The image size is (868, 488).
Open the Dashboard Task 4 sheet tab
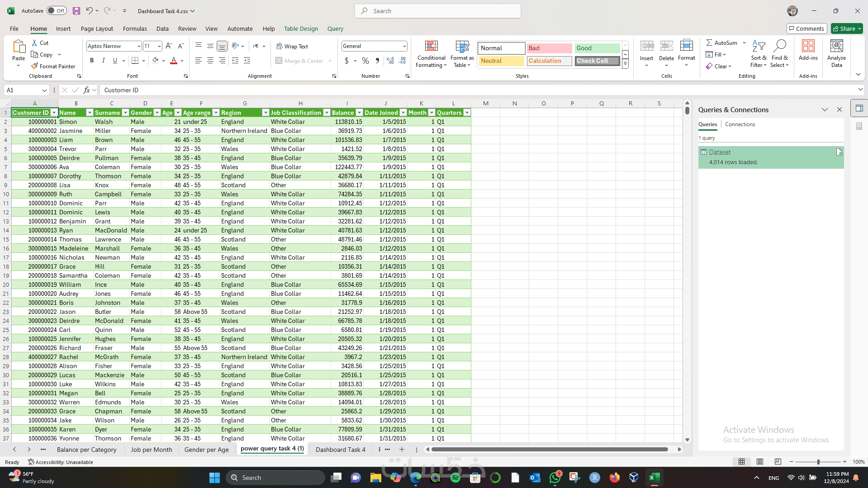click(x=340, y=449)
